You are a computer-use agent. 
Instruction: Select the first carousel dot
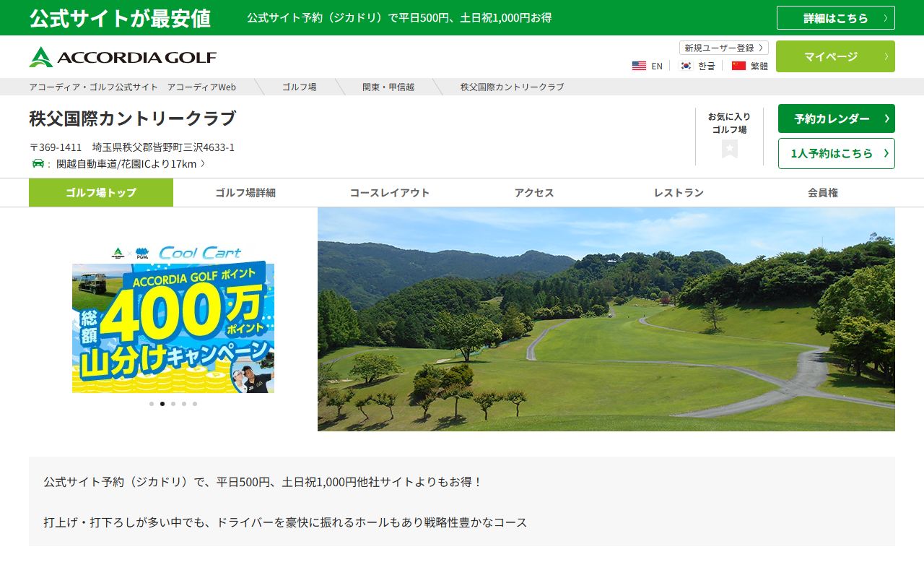coord(152,404)
